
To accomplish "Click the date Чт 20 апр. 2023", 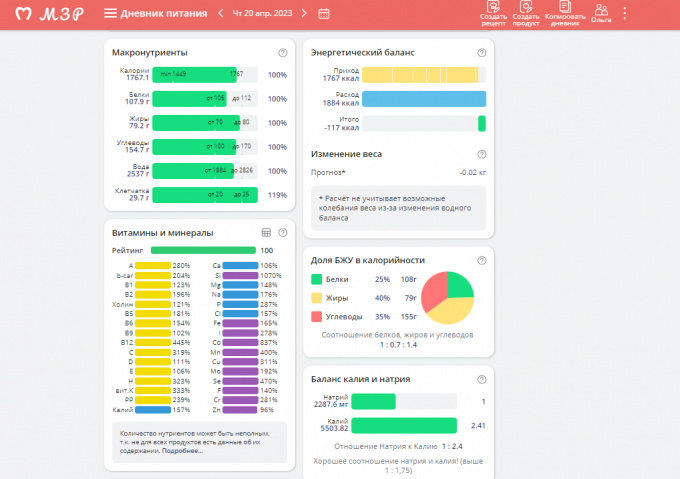I will coord(262,14).
